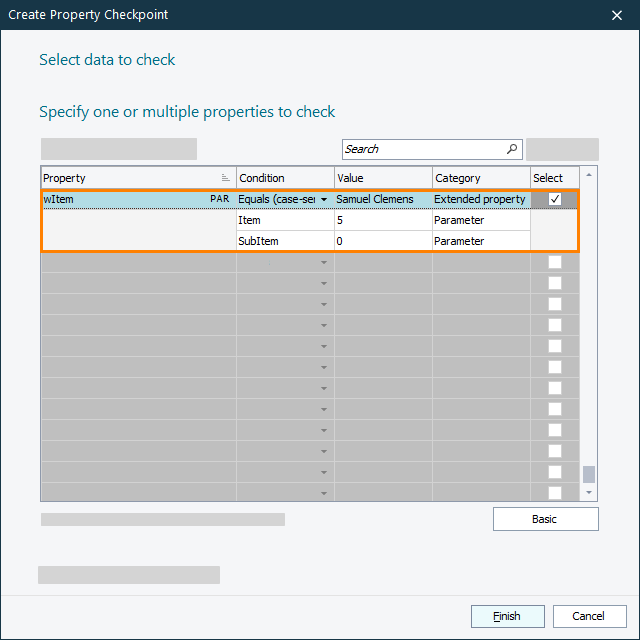Expand the Condition dropdown in the first grayed row
Viewport: 640px width, 640px height.
coord(324,263)
